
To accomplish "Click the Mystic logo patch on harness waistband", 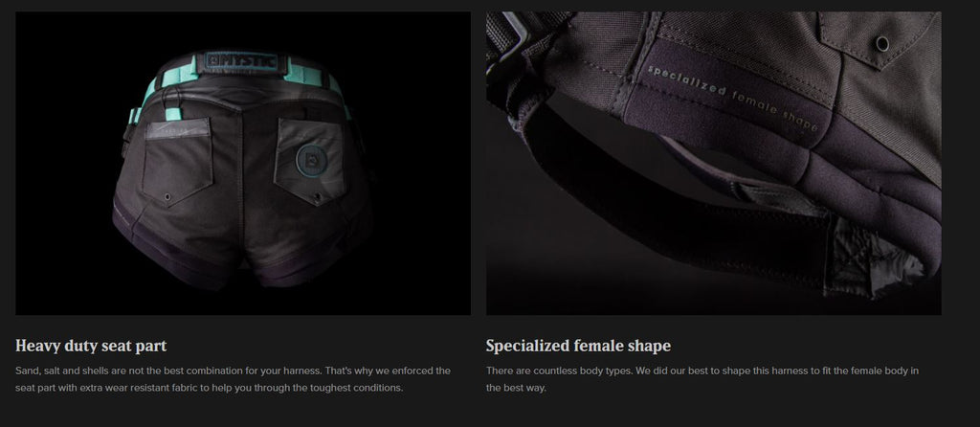I will pyautogui.click(x=241, y=63).
